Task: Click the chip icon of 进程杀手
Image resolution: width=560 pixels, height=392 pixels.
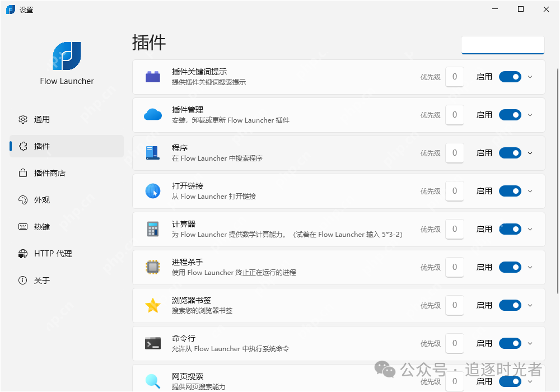Action: 153,267
